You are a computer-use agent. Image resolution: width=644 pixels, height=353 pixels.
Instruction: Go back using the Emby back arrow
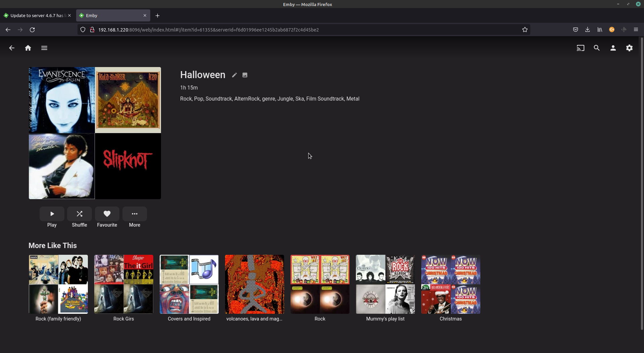click(x=11, y=48)
